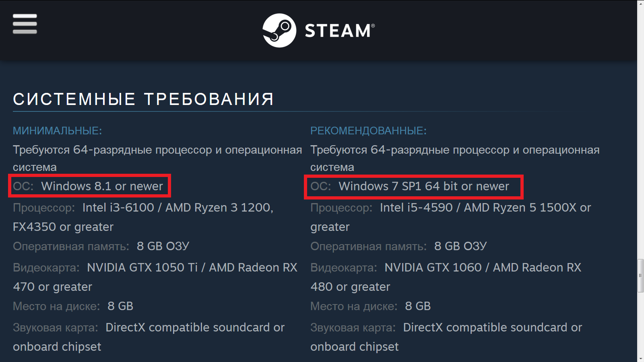Click recommended Место на диске 8 GB
Screen dimensions: 644x362
coord(370,306)
